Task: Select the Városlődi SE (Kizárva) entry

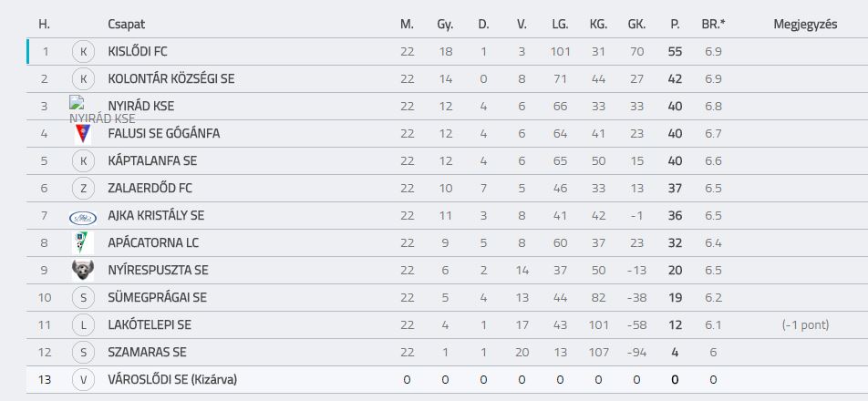Action: click(x=172, y=379)
